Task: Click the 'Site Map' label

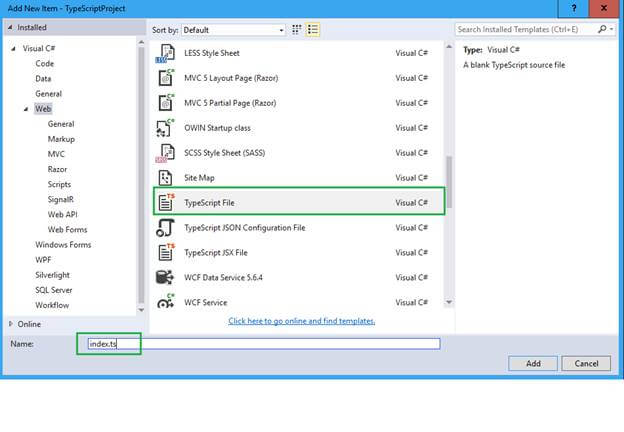Action: [199, 178]
